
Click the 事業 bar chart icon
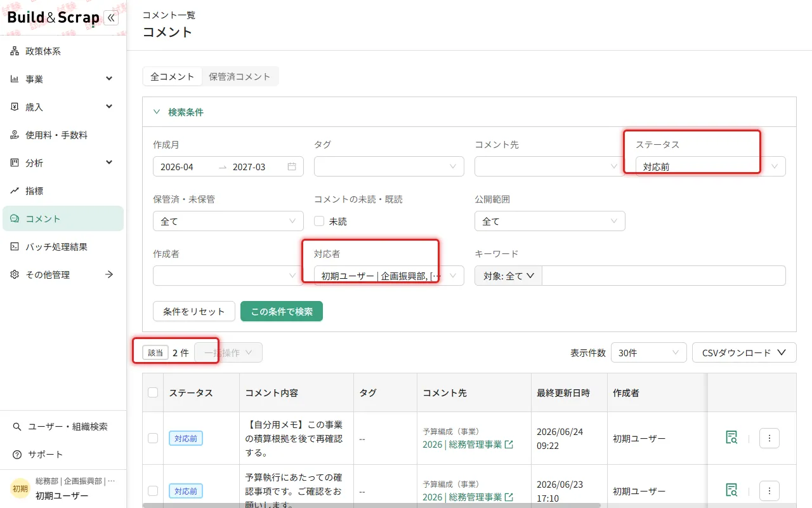click(x=15, y=79)
